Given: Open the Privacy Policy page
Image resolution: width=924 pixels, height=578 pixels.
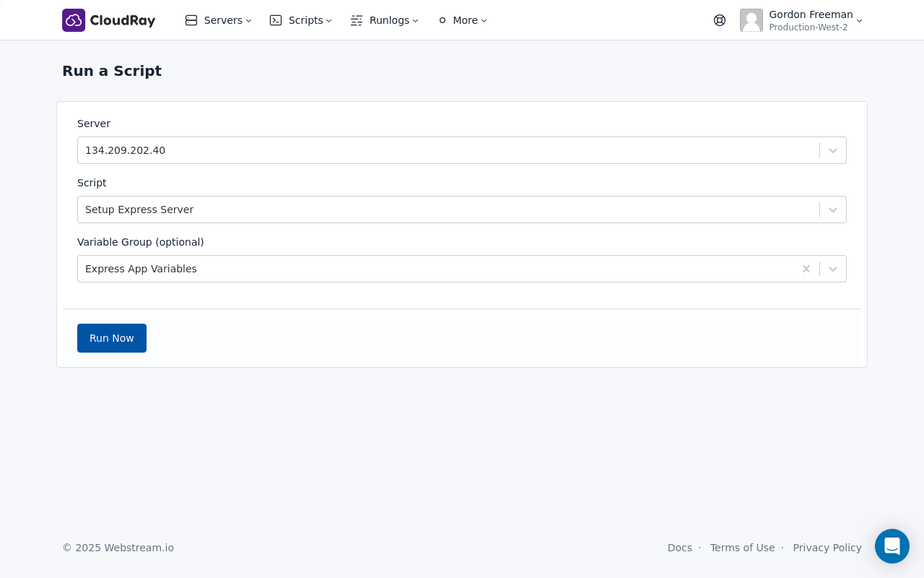Looking at the screenshot, I should [x=827, y=548].
